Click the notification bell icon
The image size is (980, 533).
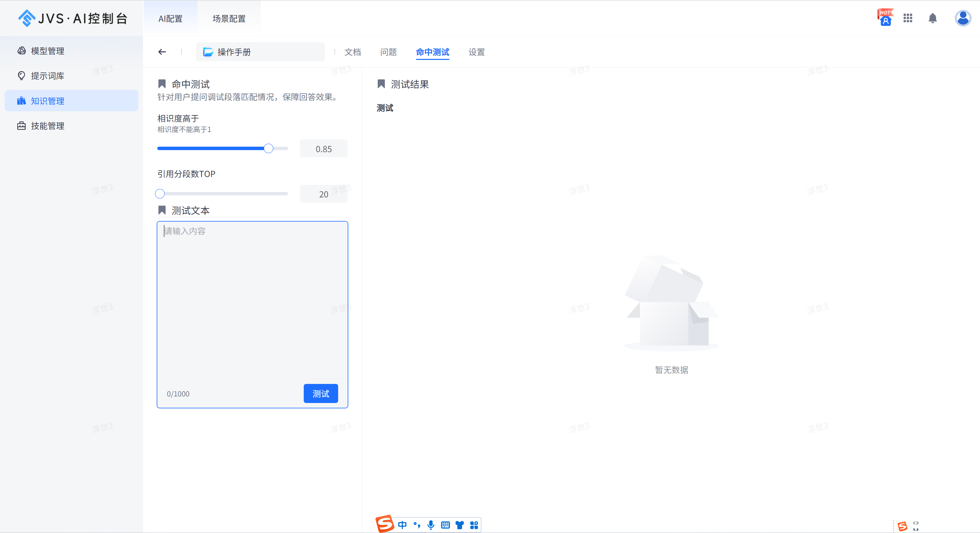pyautogui.click(x=932, y=18)
